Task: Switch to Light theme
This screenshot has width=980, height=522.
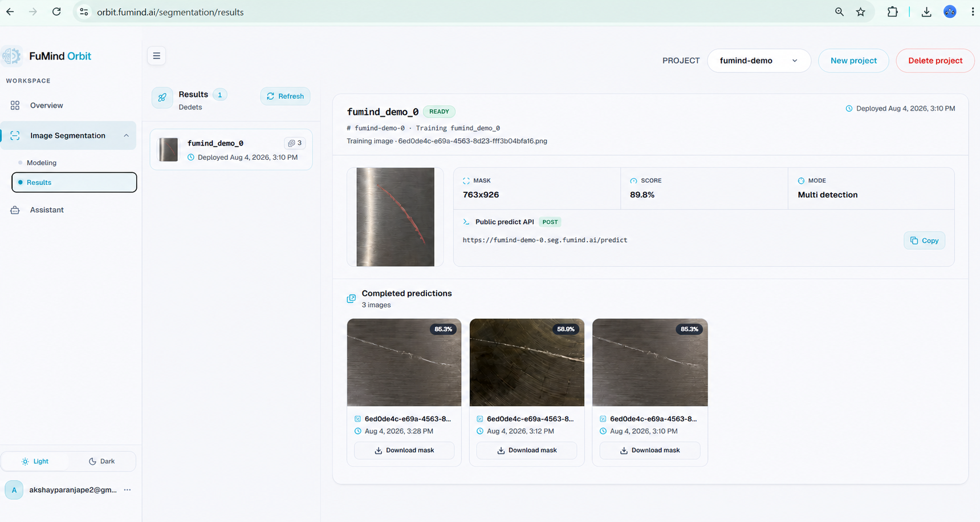Action: (35, 462)
